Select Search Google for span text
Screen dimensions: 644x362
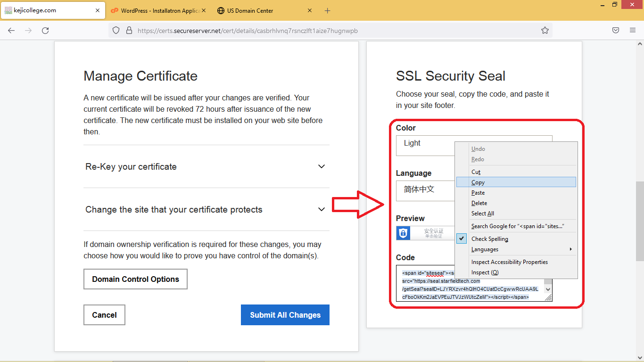point(516,226)
